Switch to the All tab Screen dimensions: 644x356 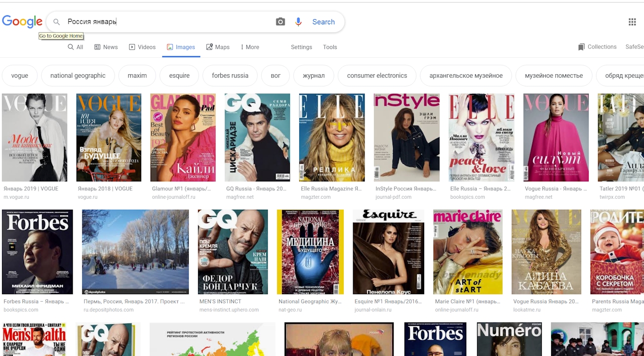76,47
